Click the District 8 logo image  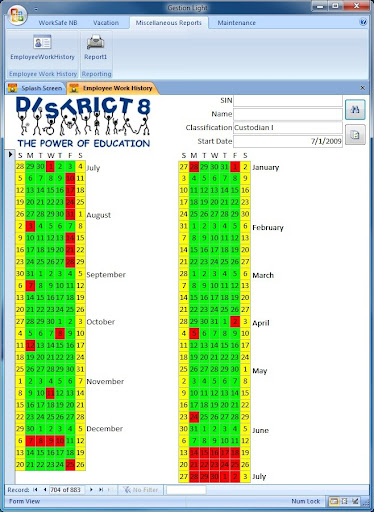[83, 122]
